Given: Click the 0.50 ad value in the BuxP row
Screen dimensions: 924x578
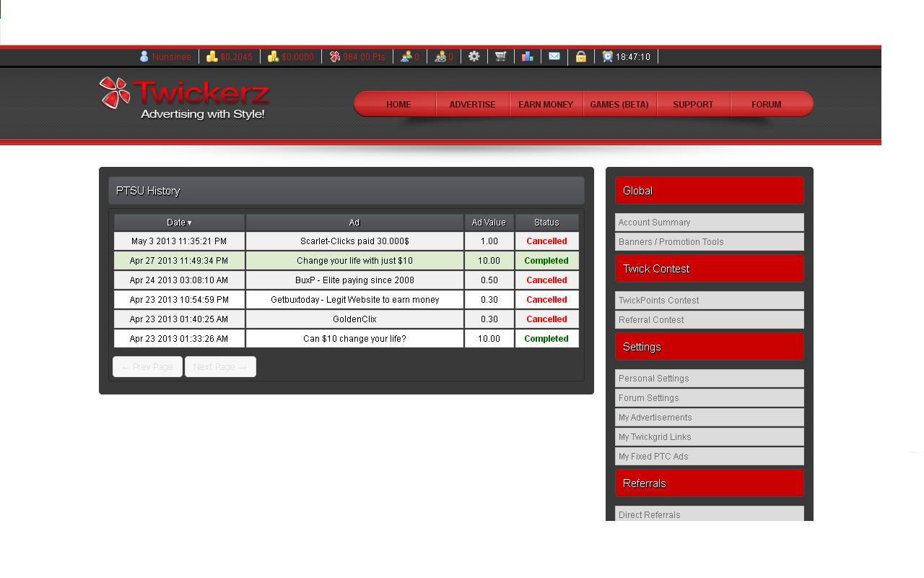Looking at the screenshot, I should point(489,280).
